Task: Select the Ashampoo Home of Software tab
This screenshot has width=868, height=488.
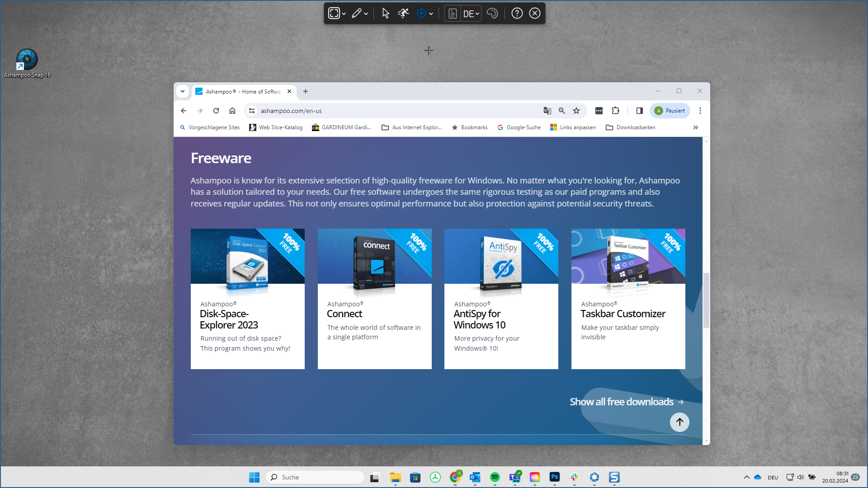Action: pos(243,91)
